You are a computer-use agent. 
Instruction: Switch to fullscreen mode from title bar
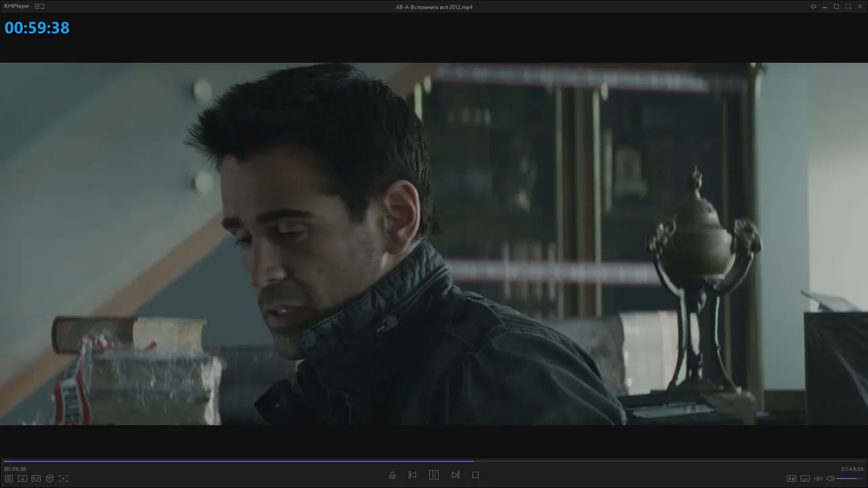click(848, 6)
